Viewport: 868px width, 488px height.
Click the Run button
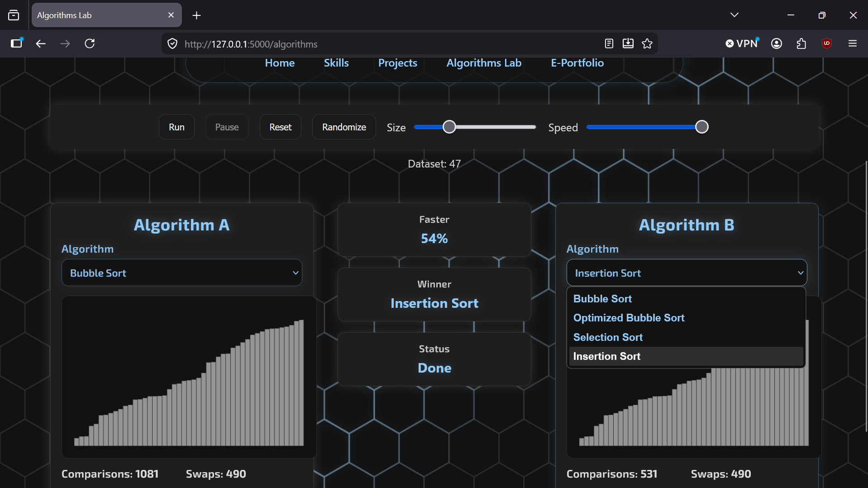(176, 127)
